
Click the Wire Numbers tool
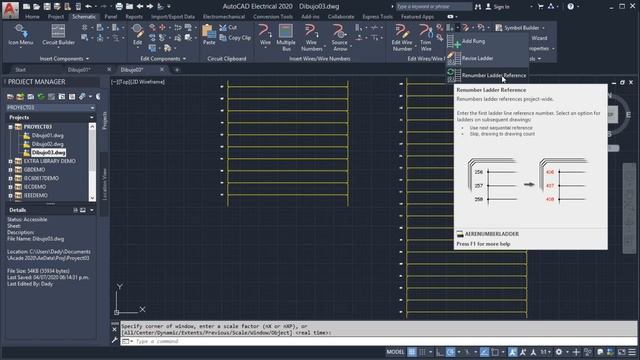(311, 37)
